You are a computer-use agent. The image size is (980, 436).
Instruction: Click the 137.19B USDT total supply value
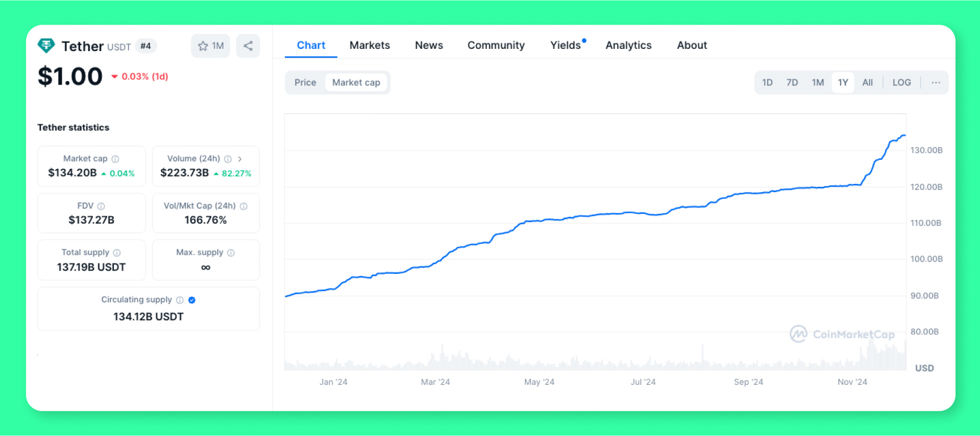point(92,267)
